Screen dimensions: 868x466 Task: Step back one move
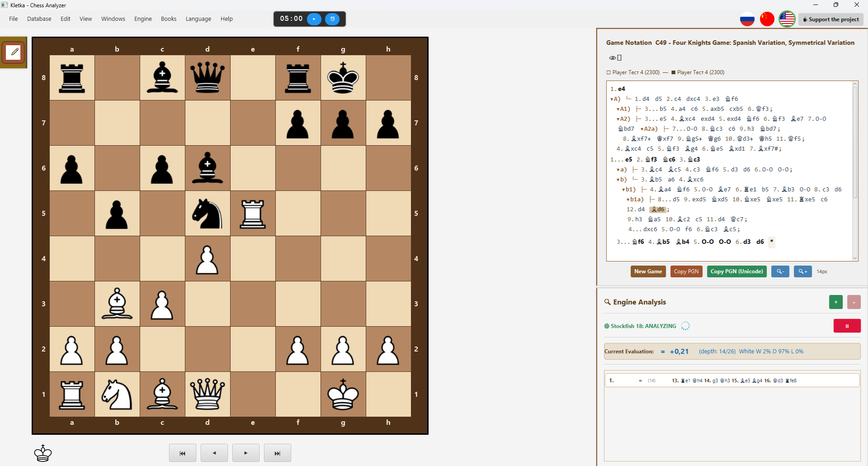coord(214,453)
